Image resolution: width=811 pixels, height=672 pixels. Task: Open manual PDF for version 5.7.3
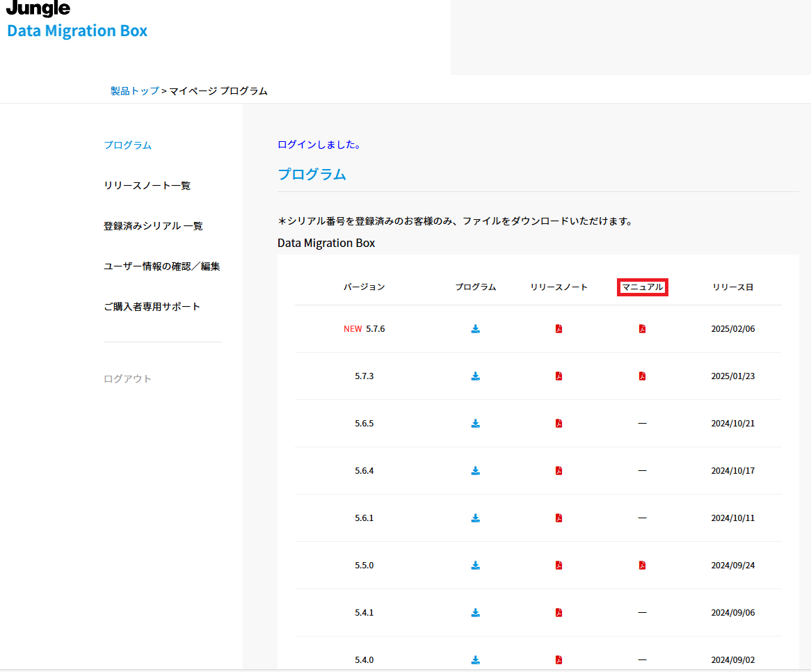tap(642, 376)
